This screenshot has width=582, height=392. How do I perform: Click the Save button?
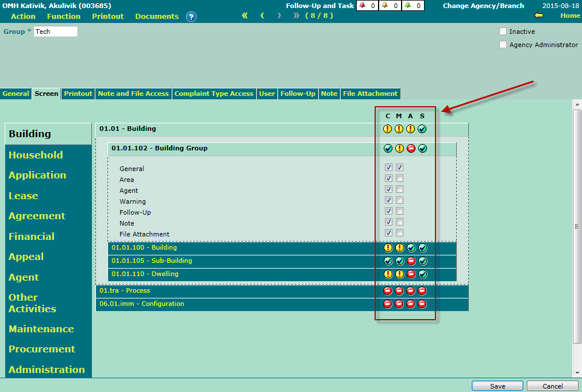click(x=498, y=386)
